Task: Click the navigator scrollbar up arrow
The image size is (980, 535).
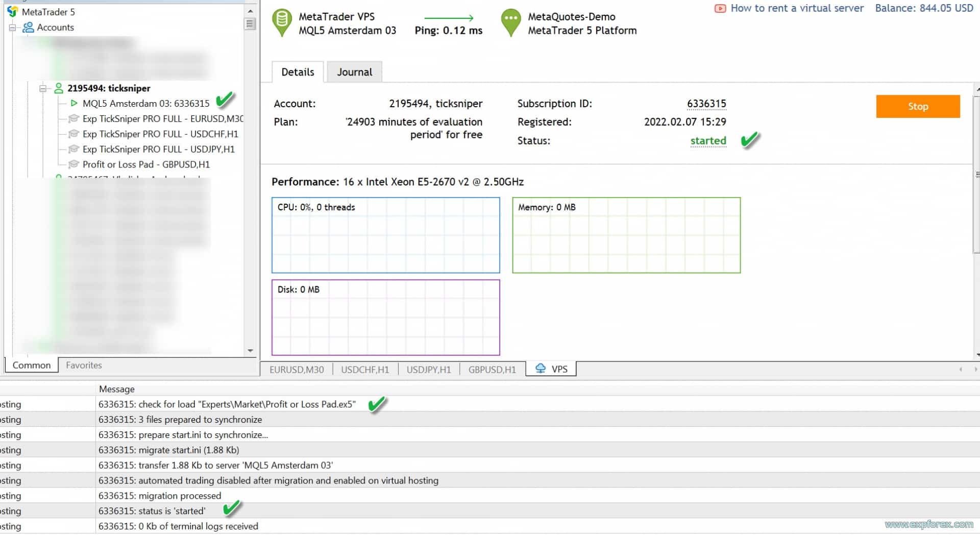Action: click(x=250, y=11)
